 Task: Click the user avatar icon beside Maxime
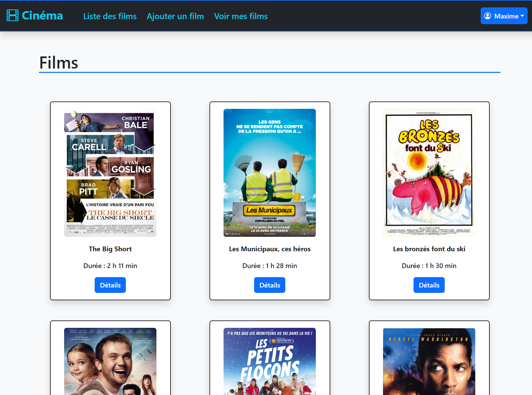[x=488, y=16]
